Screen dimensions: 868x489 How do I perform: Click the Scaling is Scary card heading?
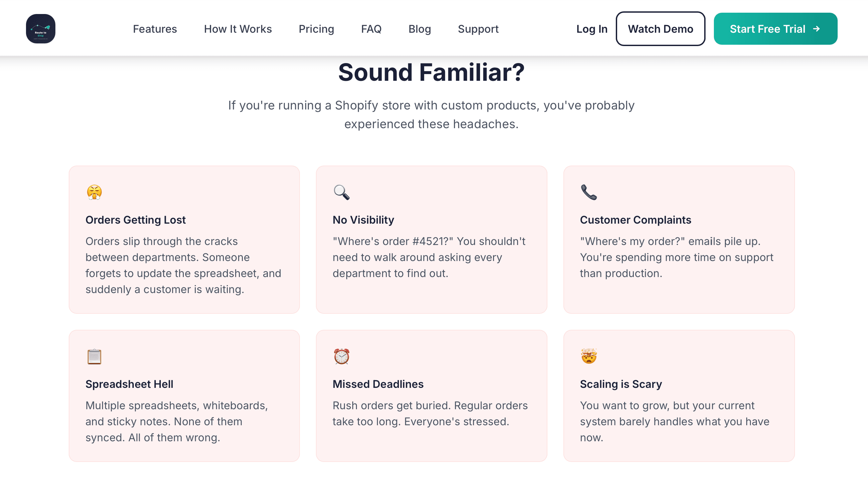click(621, 384)
